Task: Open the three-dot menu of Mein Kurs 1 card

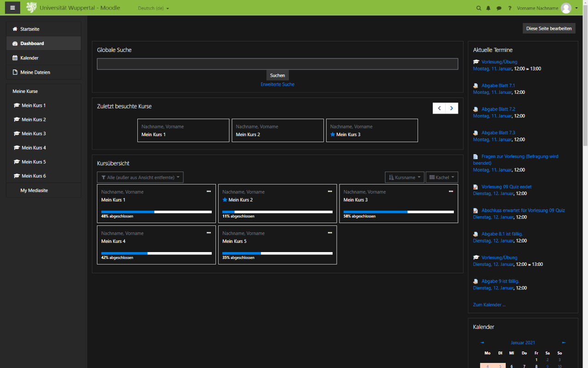Action: [x=209, y=191]
